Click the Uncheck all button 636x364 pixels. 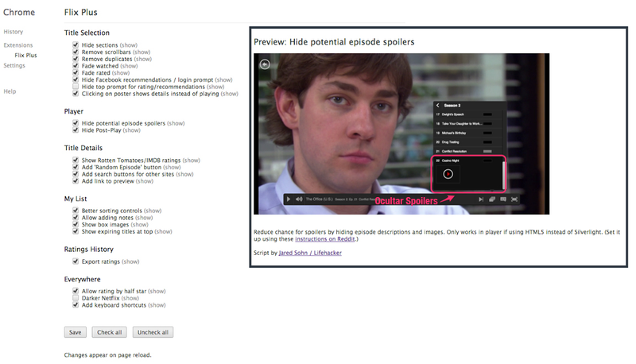(153, 332)
